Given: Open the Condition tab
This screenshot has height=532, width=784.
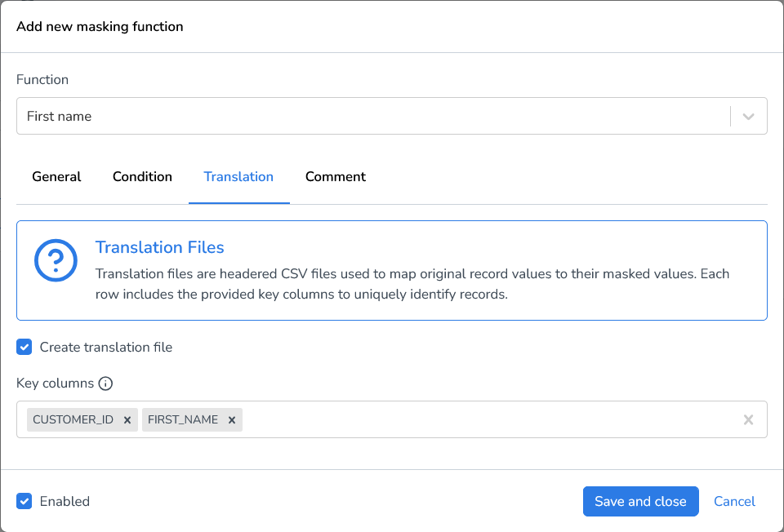Looking at the screenshot, I should click(x=142, y=176).
